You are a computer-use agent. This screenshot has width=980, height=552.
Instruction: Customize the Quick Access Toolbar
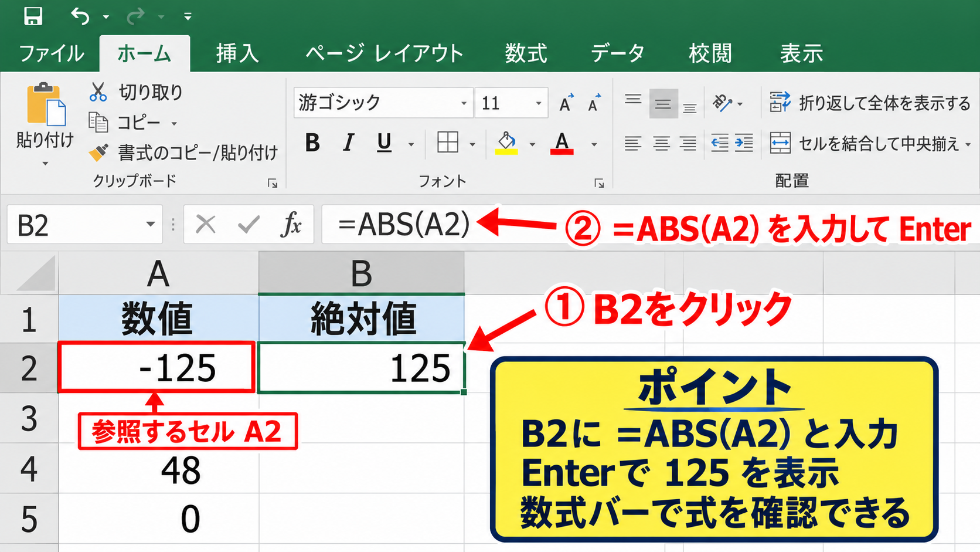tap(188, 16)
